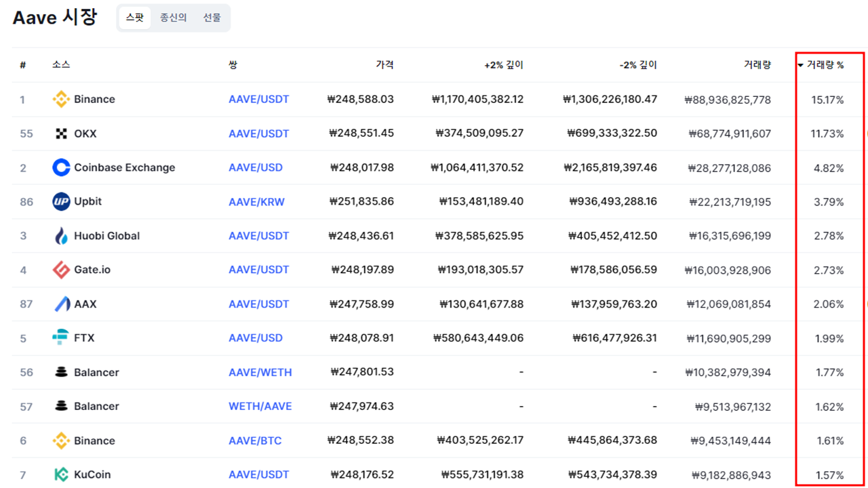Click the KuCoin logo icon
The height and width of the screenshot is (488, 868).
(x=61, y=474)
